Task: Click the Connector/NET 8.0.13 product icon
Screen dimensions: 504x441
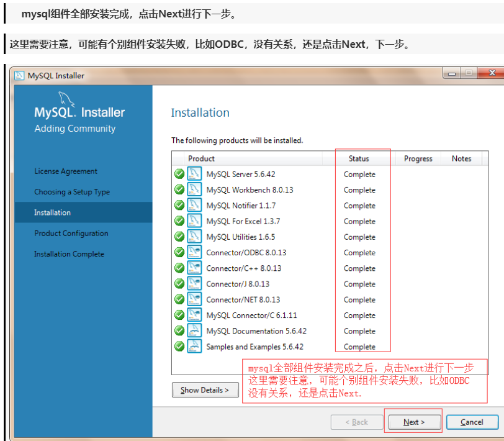Action: [194, 299]
